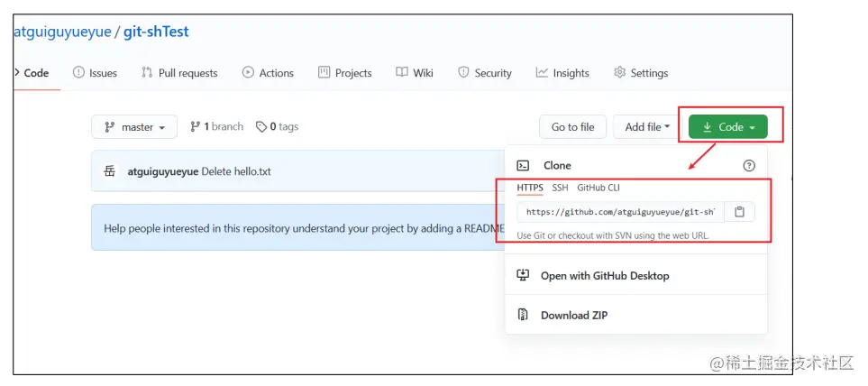Open the git-shTest repository link

tap(156, 32)
